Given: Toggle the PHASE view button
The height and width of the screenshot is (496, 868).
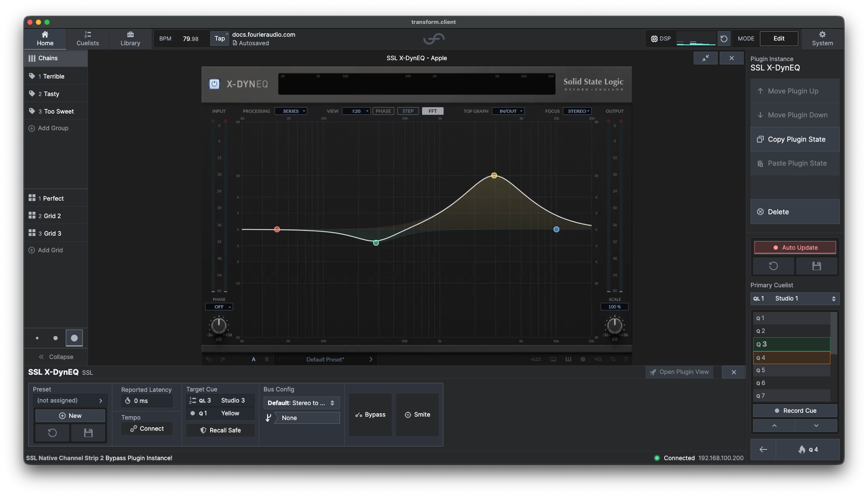Looking at the screenshot, I should coord(383,111).
